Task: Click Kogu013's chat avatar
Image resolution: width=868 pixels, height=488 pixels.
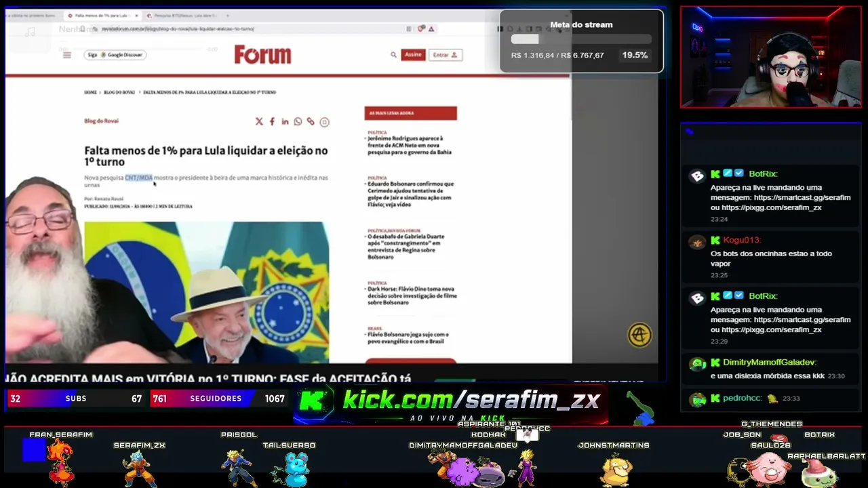Action: tap(697, 243)
